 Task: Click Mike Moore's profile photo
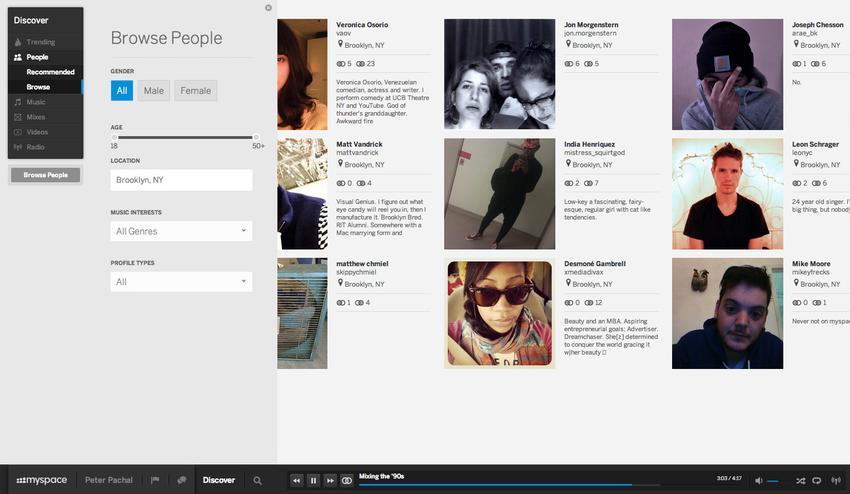click(727, 313)
